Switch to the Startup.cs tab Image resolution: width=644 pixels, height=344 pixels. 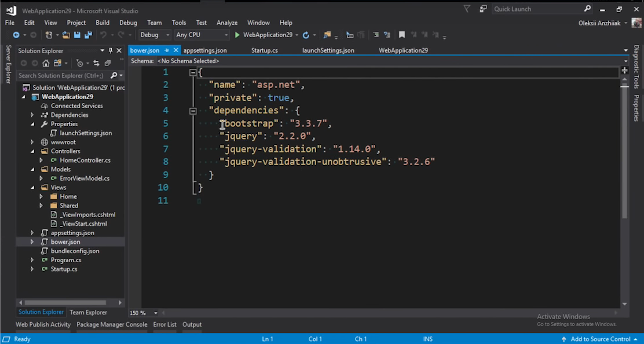point(265,50)
